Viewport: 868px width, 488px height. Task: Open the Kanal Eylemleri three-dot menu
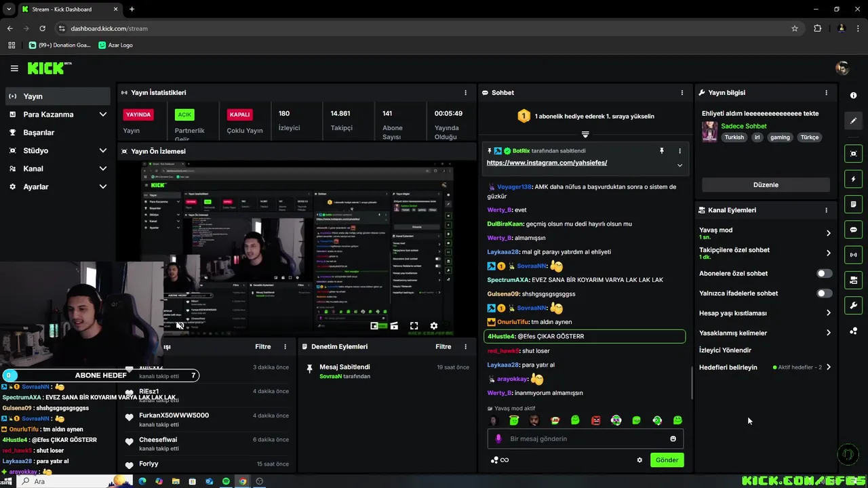(826, 210)
